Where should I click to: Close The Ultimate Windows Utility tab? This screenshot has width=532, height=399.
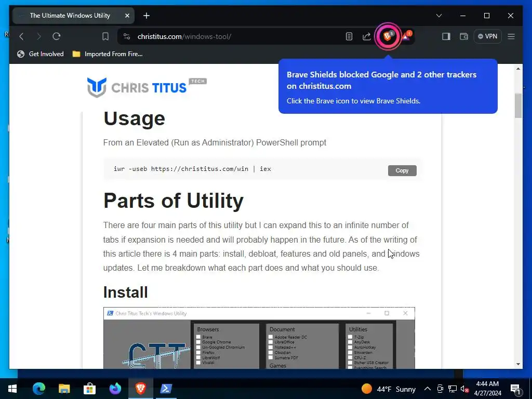[x=127, y=16]
